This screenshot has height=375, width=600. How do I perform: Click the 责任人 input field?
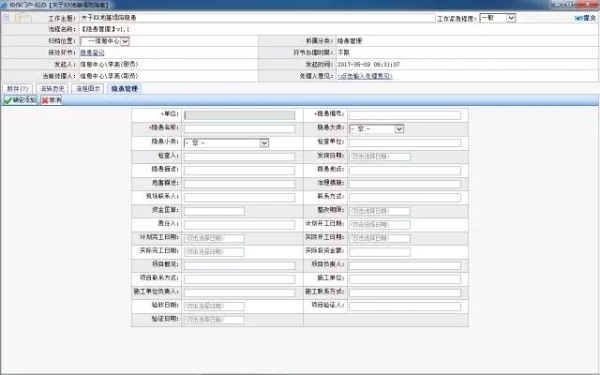(x=240, y=225)
